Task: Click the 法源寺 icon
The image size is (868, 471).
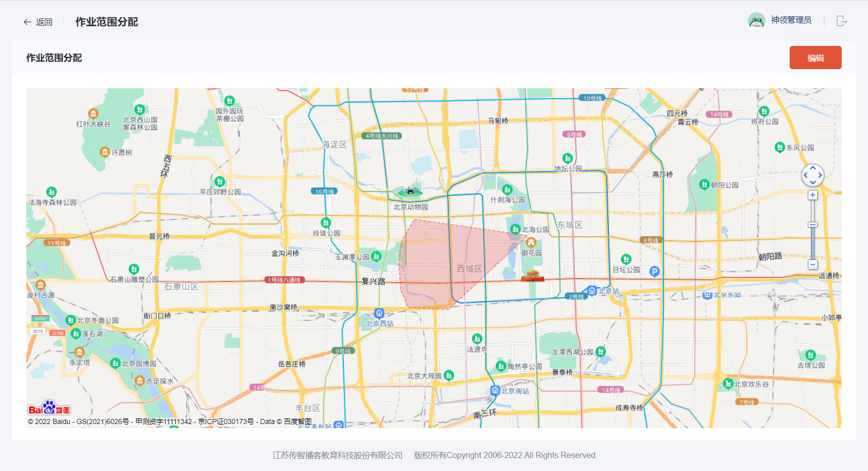Action: [x=477, y=339]
